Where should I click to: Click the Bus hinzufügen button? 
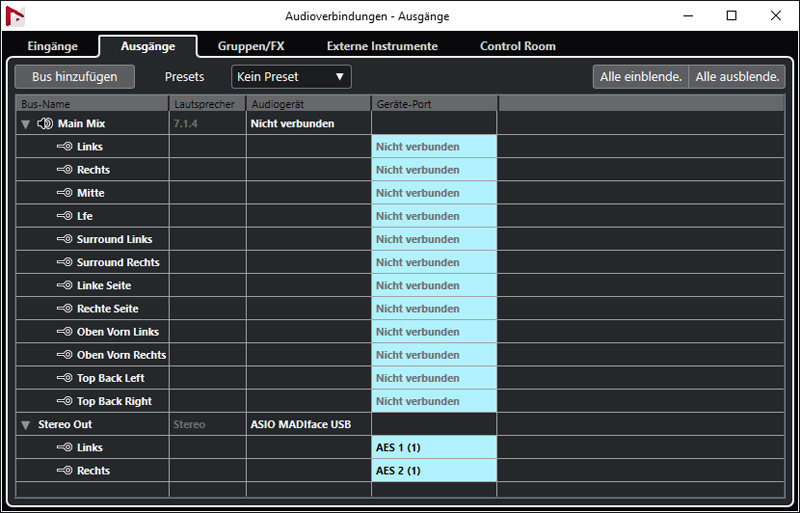[75, 77]
